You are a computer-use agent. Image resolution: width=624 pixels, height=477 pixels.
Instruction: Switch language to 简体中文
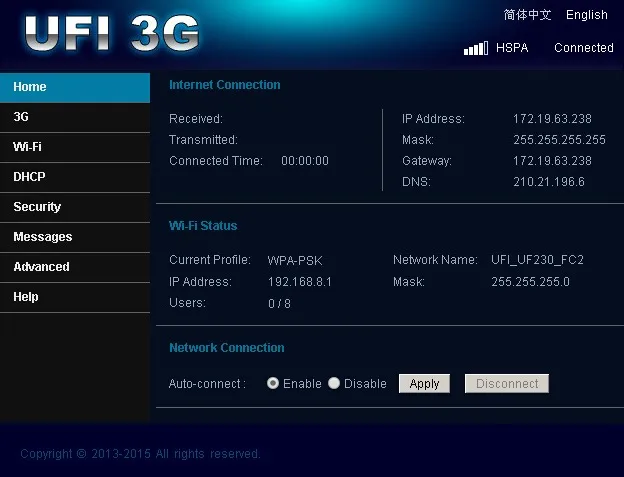[527, 15]
